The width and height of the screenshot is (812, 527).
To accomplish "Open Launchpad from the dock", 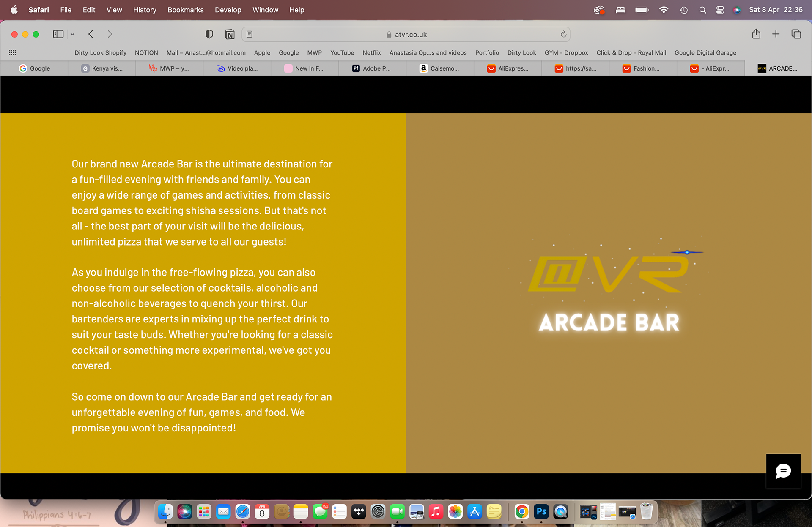I will (x=204, y=512).
